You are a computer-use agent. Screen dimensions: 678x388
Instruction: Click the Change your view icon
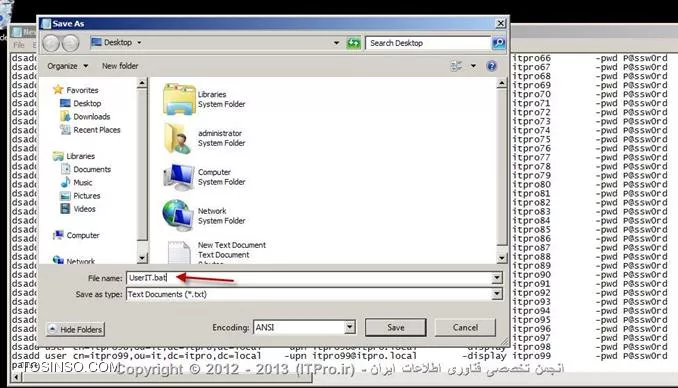456,66
